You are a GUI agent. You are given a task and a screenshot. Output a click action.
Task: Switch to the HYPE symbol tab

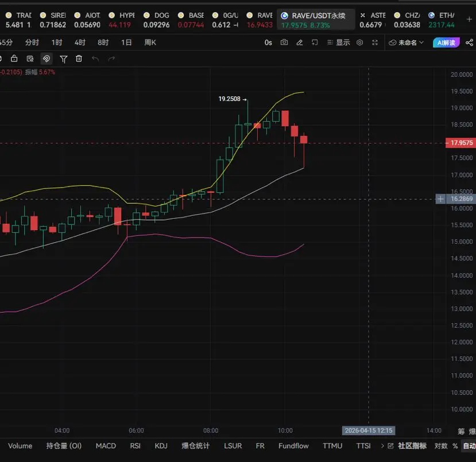coord(122,20)
